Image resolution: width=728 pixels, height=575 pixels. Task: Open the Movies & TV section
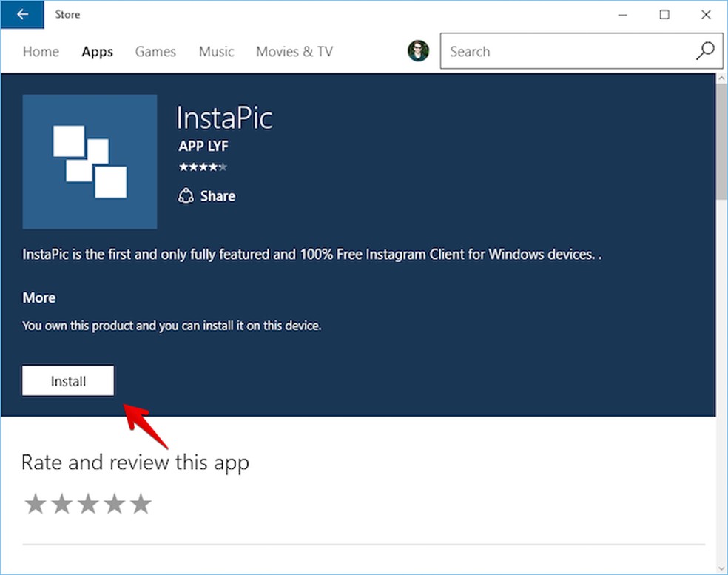click(x=294, y=51)
